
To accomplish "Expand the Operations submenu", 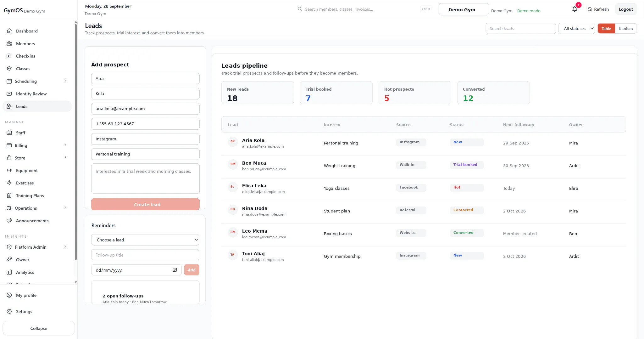I will tap(65, 208).
